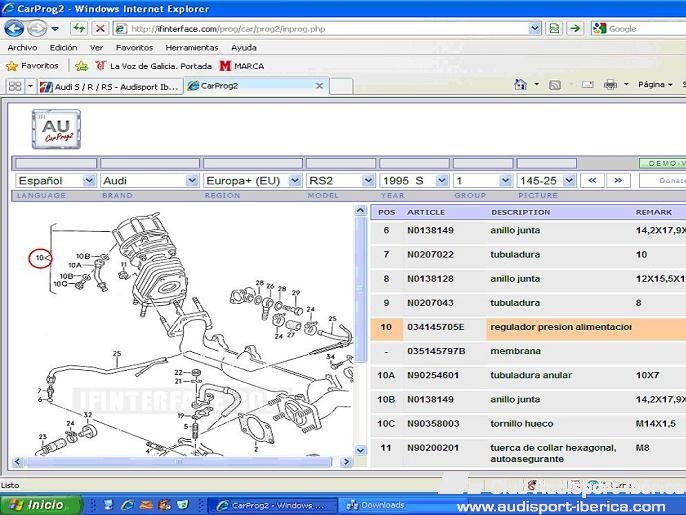Click Show Desktop quick launch icon
The image size is (686, 515).
tap(108, 505)
